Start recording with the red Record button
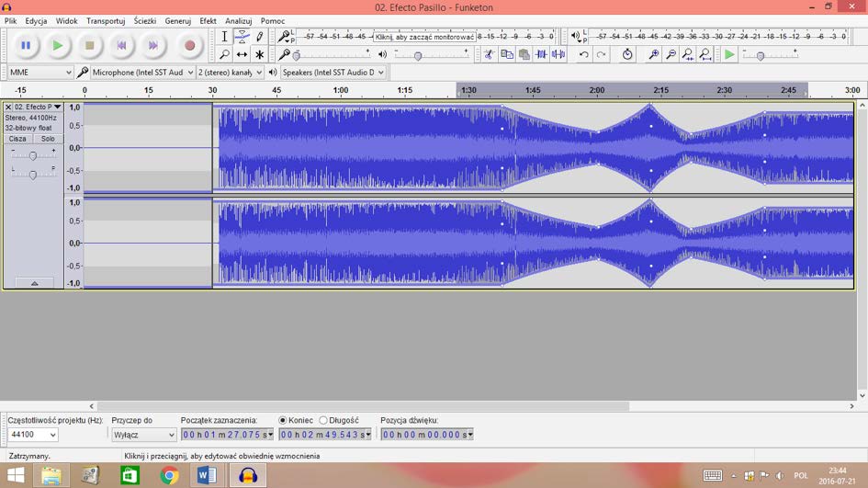Image resolution: width=868 pixels, height=488 pixels. 189,45
